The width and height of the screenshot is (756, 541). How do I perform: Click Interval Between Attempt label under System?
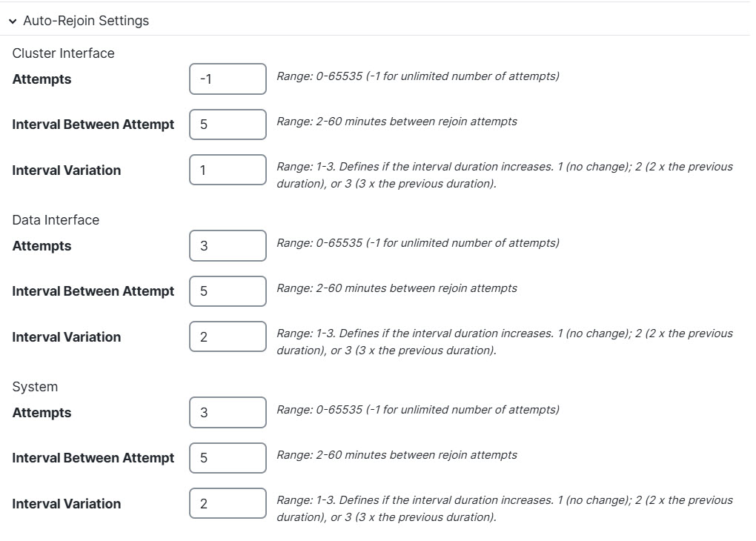(x=93, y=457)
